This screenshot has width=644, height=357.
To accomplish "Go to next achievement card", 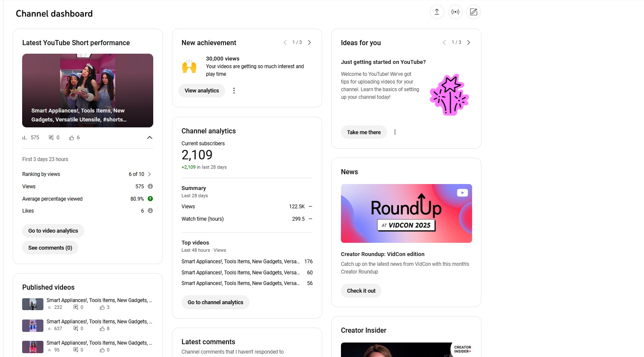I will (x=309, y=43).
